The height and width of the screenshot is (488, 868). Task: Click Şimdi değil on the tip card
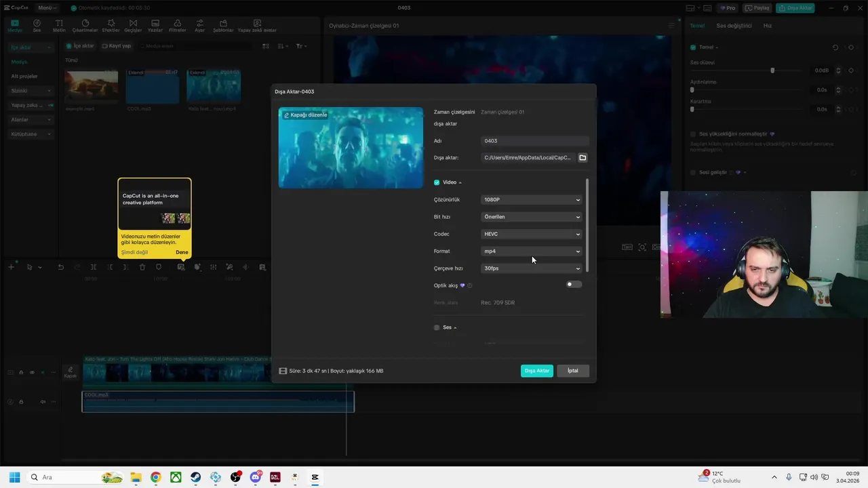click(x=134, y=252)
